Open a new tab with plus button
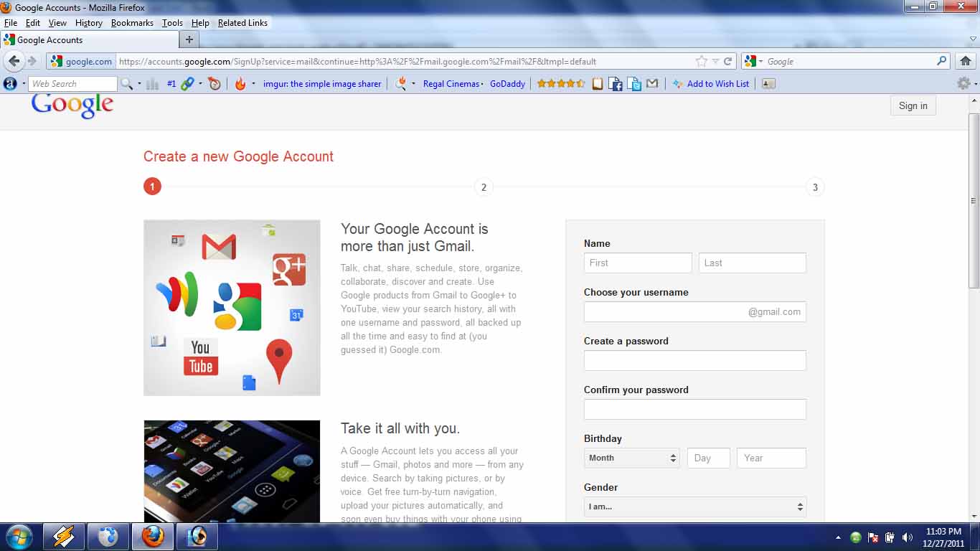Image resolution: width=980 pixels, height=551 pixels. 189,40
